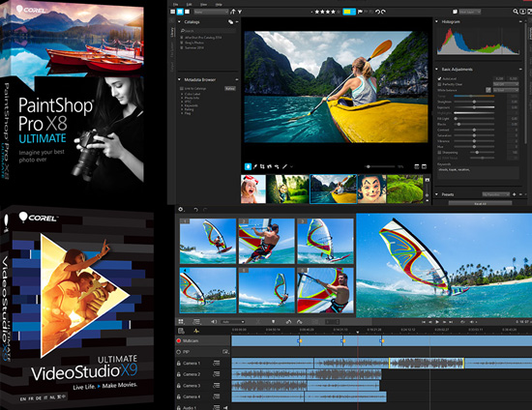Select the laughing child thumbnail in filmstrip
The width and height of the screenshot is (532, 410).
click(253, 190)
